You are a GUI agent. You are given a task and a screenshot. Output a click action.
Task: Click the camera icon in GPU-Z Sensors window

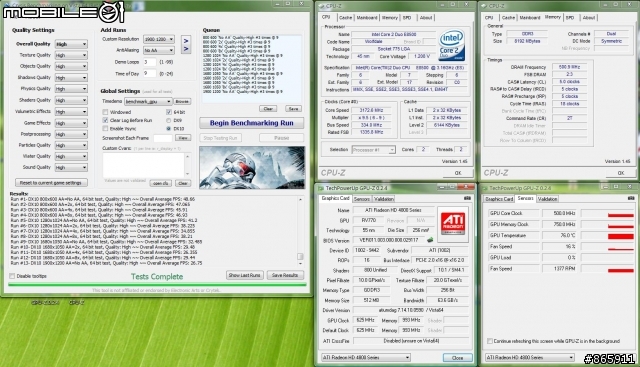click(630, 198)
